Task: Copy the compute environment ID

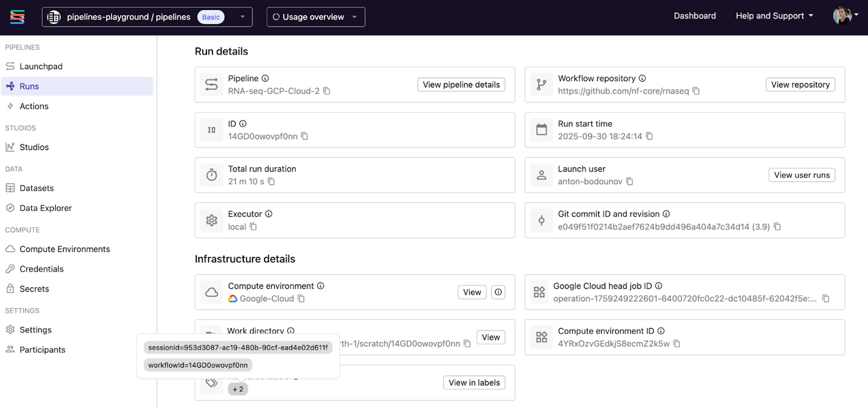Action: click(x=676, y=343)
